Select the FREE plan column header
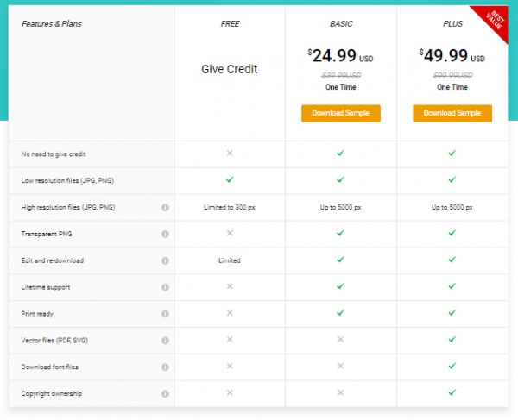 pos(230,24)
